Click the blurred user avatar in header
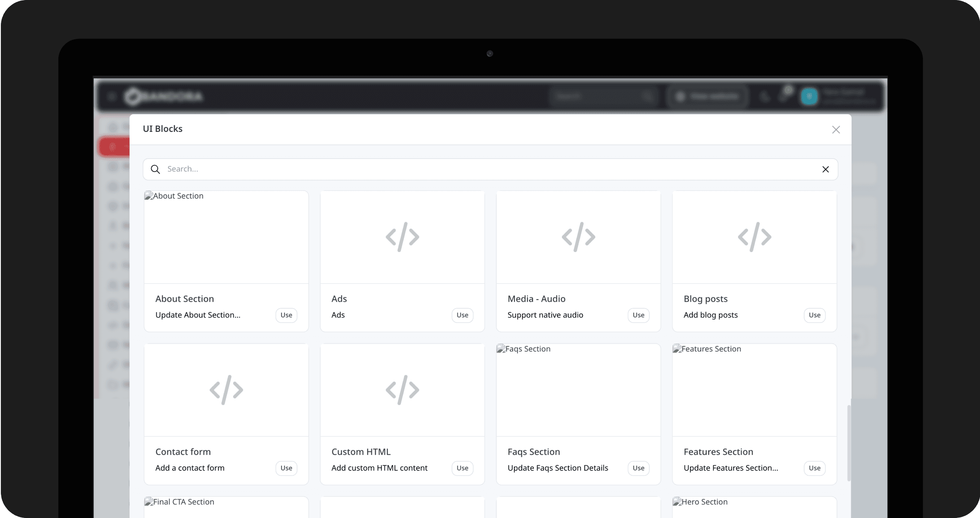Viewport: 980px width, 518px height. [x=809, y=96]
